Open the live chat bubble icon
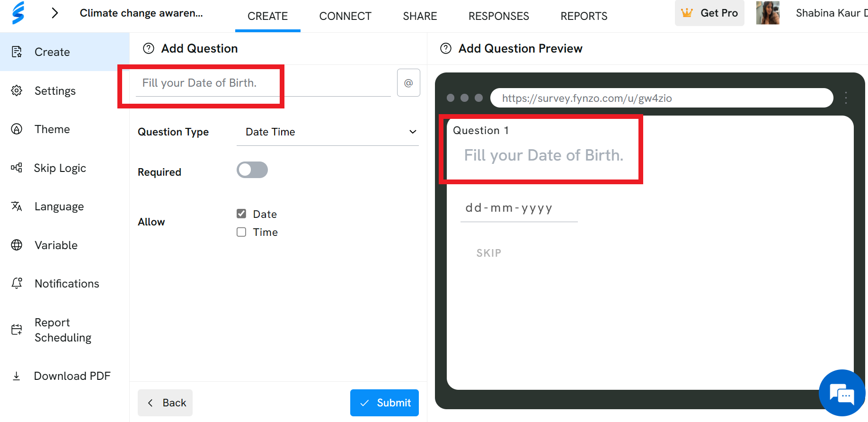Image resolution: width=868 pixels, height=422 pixels. pyautogui.click(x=842, y=393)
